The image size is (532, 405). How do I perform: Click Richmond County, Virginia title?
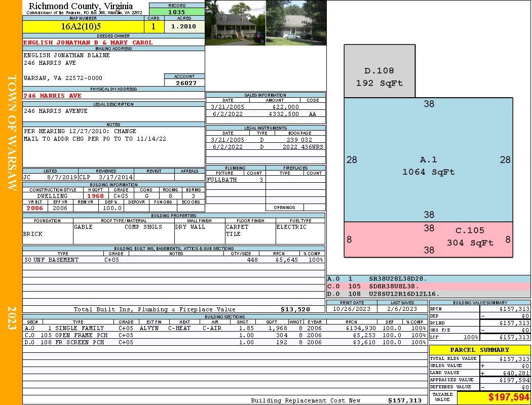[x=81, y=6]
